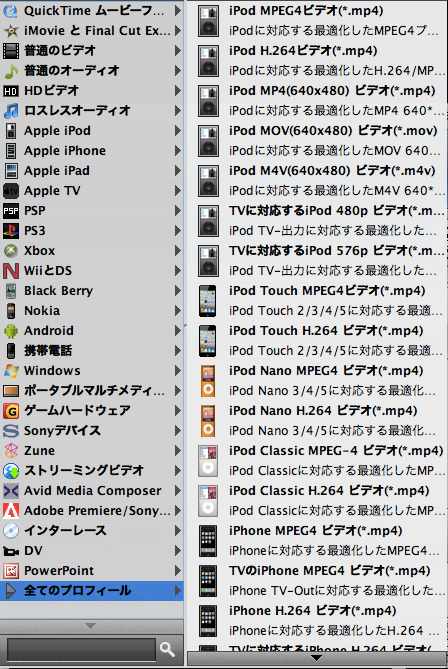The image size is (448, 669).
Task: Expand the Windows submenu arrow
Action: [177, 371]
